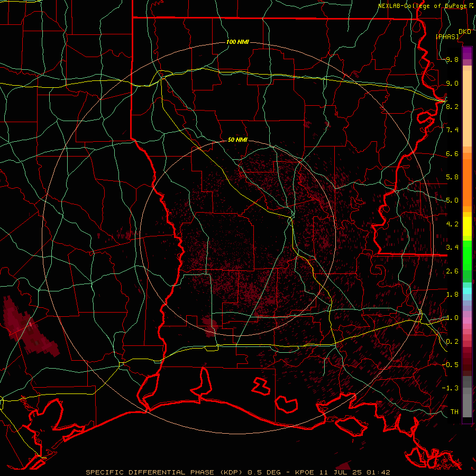The height and width of the screenshot is (476, 476).
Task: Select the 6.6 value on color scale
Action: [452, 153]
